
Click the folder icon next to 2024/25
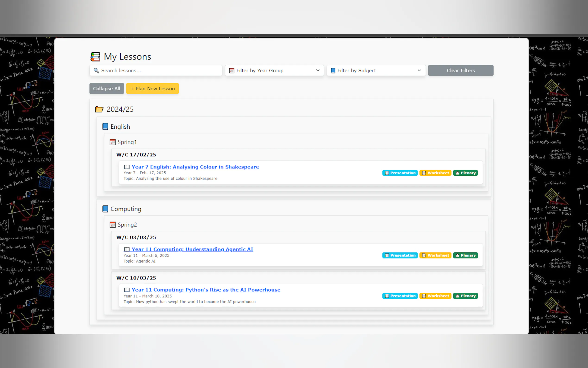click(99, 109)
